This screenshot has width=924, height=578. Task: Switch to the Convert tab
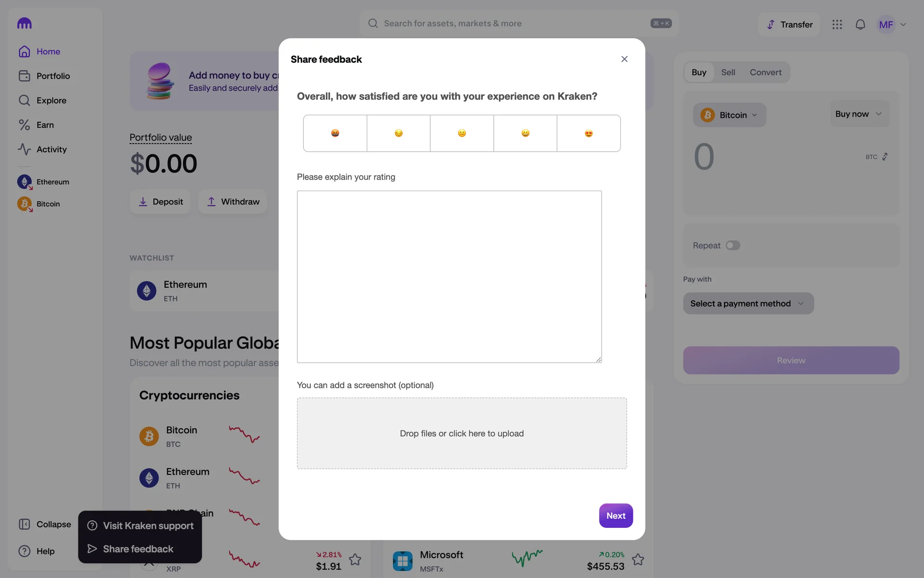click(765, 72)
